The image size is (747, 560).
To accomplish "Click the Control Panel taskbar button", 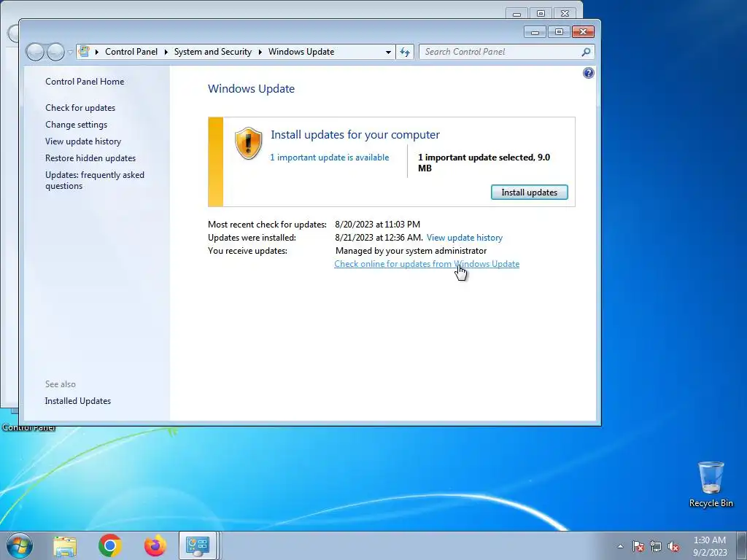I will click(x=198, y=545).
